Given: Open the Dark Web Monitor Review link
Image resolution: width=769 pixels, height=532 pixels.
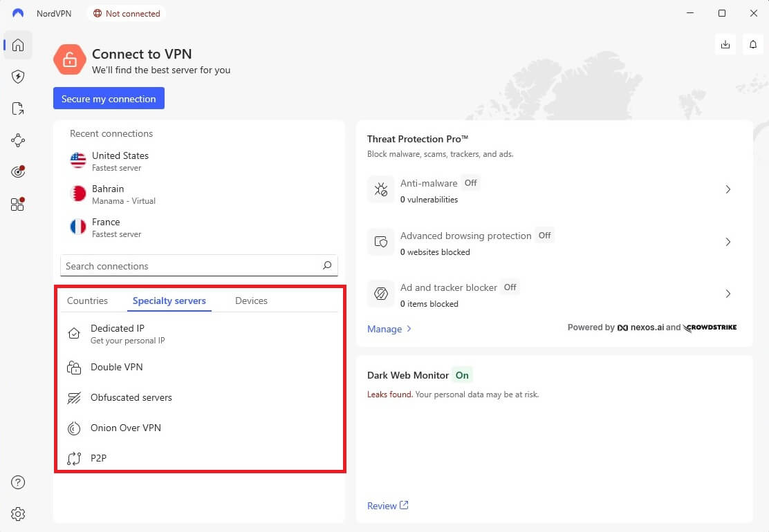Looking at the screenshot, I should click(383, 505).
